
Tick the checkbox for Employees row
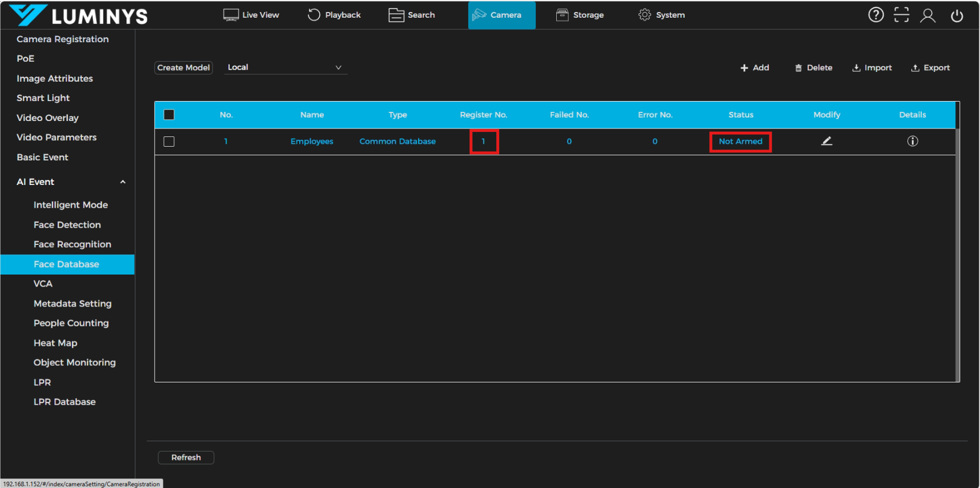pyautogui.click(x=169, y=142)
